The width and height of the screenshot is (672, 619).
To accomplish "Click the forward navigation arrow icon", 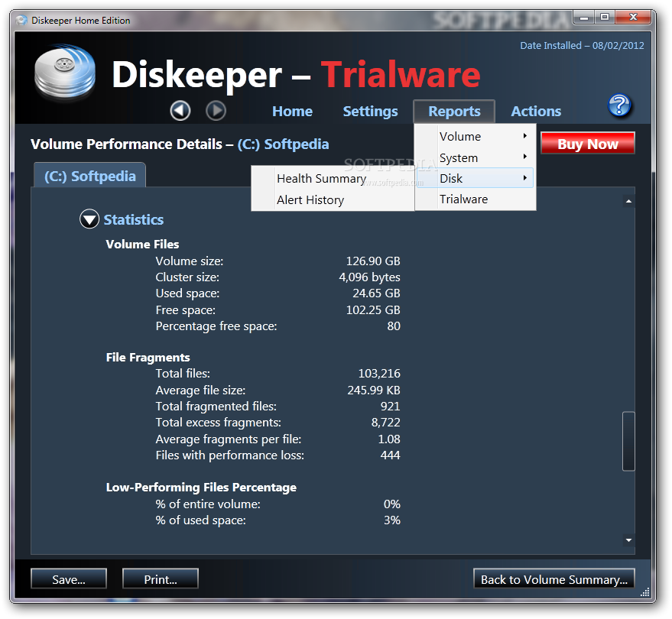I will (x=216, y=111).
